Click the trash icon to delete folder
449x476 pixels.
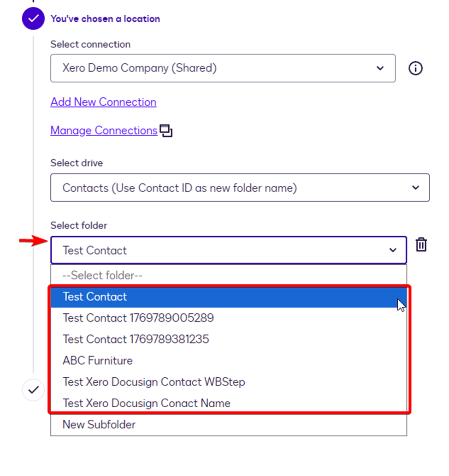pyautogui.click(x=421, y=245)
